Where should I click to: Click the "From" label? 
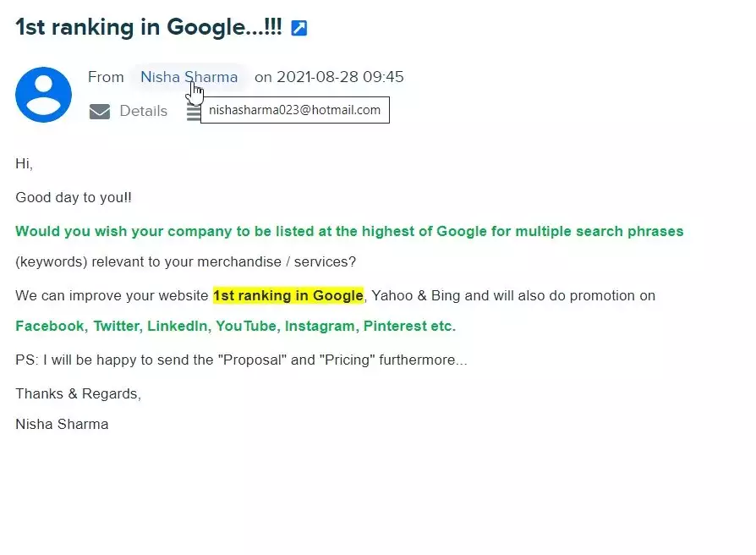coord(106,77)
